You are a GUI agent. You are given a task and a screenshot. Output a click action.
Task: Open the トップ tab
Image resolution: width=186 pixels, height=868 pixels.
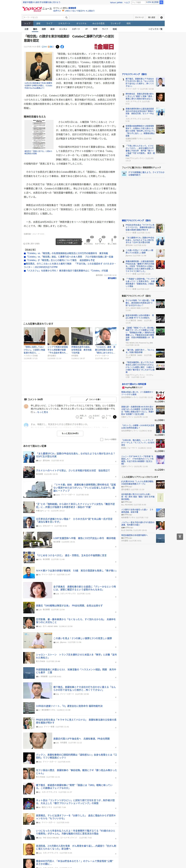(27, 23)
